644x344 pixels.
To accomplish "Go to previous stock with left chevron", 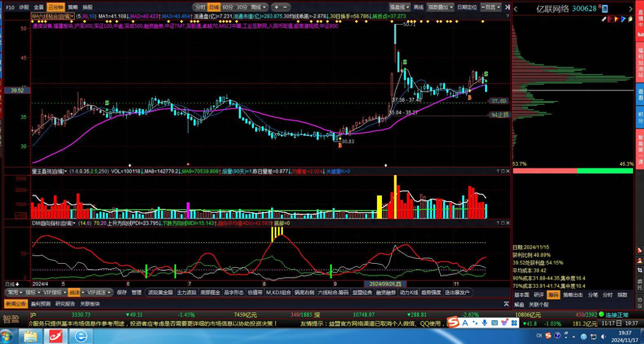I will pos(516,9).
